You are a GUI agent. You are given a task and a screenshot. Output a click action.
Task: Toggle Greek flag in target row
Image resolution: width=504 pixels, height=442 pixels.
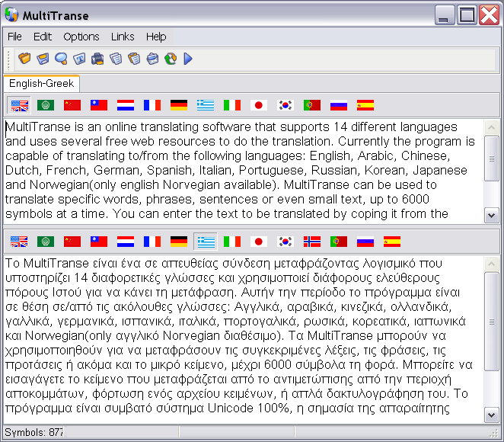point(206,242)
